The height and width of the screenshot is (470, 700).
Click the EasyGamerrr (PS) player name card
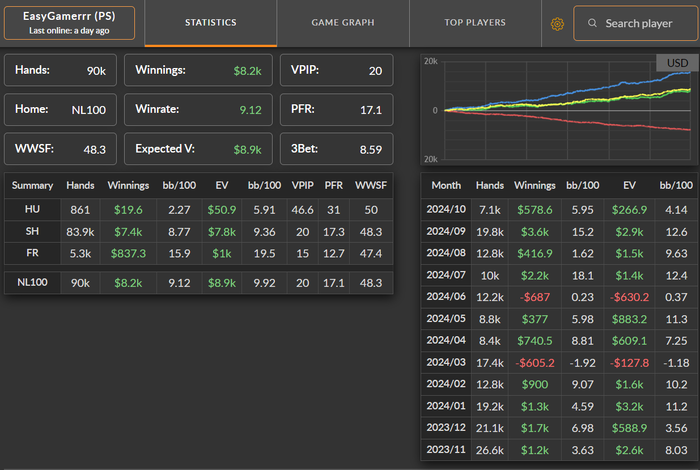[x=69, y=23]
